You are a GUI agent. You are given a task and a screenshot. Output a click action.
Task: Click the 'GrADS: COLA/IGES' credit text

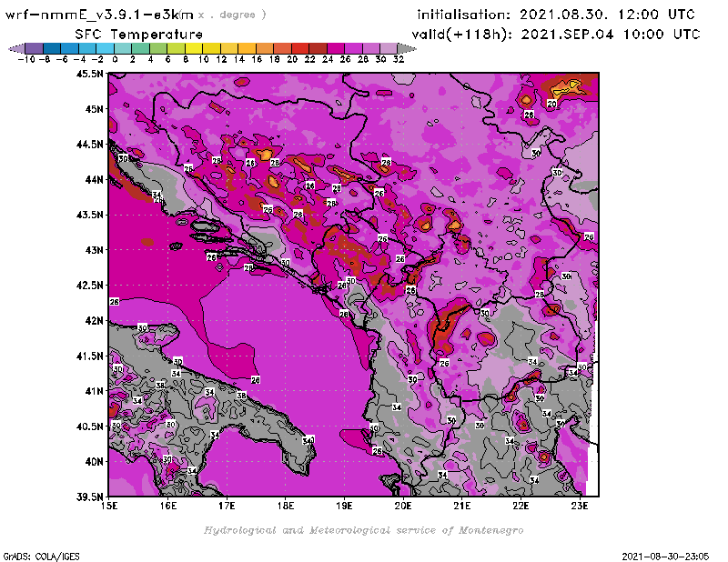click(x=41, y=557)
